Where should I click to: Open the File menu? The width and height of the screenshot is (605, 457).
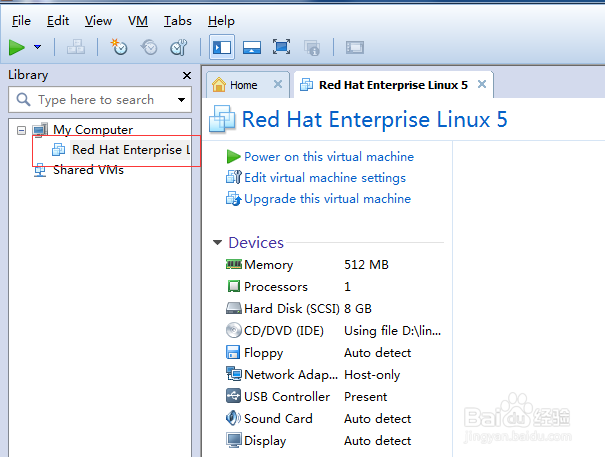(x=21, y=21)
